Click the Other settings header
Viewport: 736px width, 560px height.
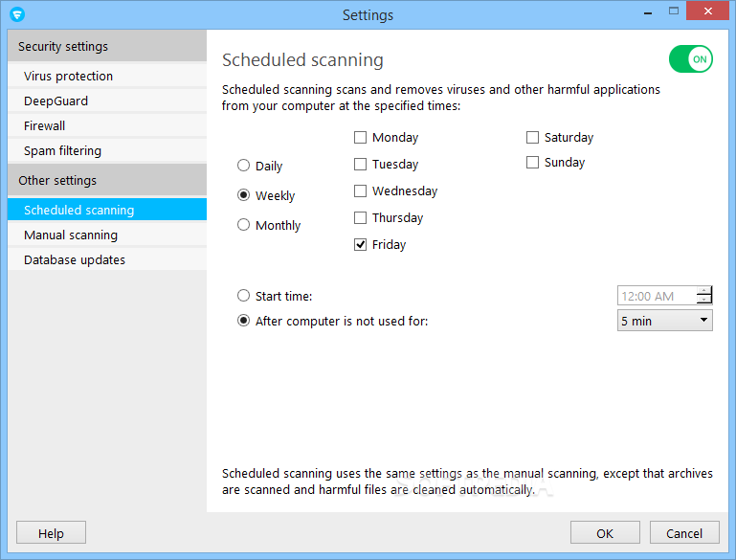[107, 180]
